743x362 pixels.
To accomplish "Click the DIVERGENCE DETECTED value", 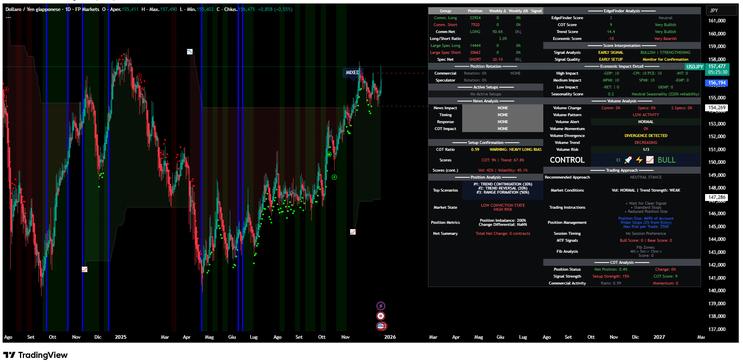I will [x=645, y=136].
